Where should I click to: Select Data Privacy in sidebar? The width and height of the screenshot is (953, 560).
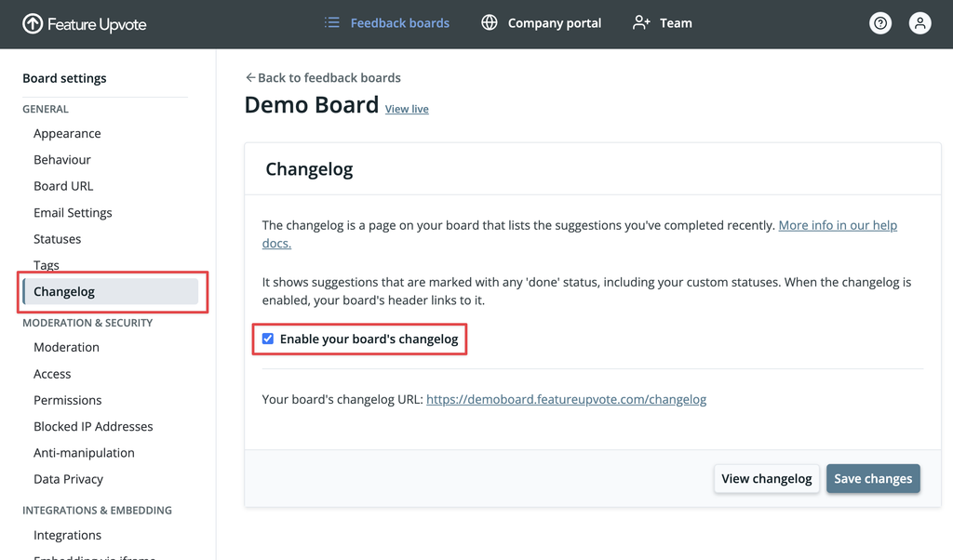68,479
